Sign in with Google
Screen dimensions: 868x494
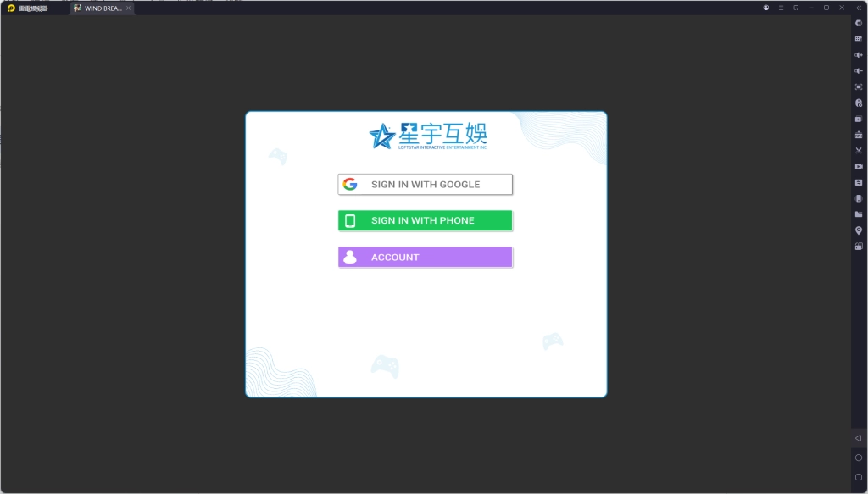pyautogui.click(x=426, y=184)
